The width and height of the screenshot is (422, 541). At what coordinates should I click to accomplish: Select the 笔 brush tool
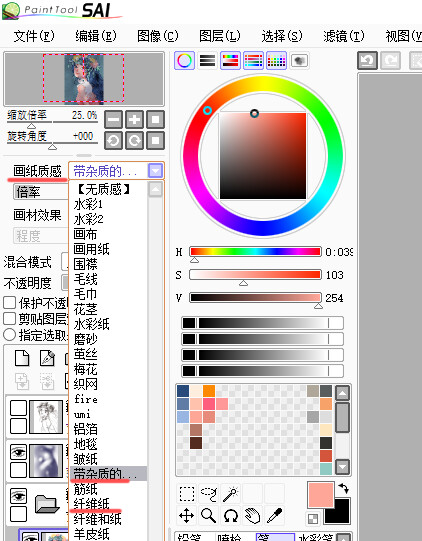(276, 537)
